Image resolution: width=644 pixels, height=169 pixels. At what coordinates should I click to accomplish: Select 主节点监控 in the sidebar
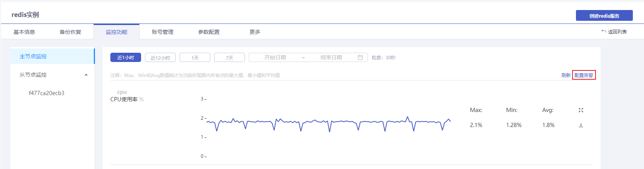point(33,56)
